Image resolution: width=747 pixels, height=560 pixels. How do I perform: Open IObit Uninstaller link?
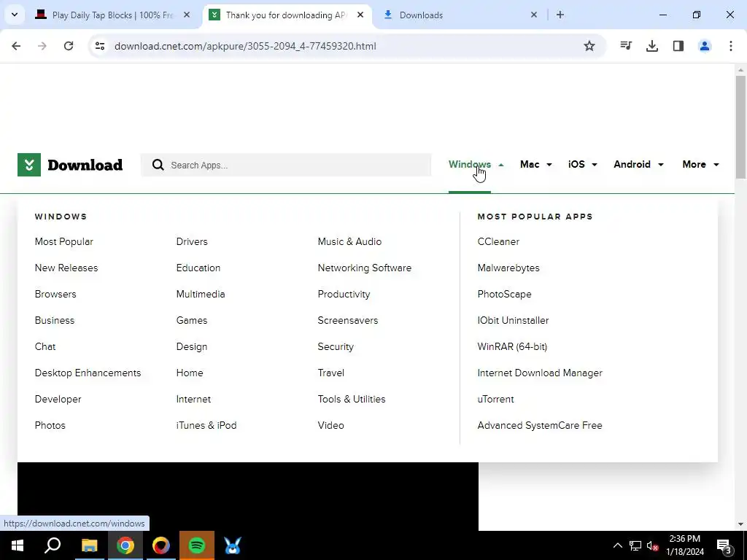click(513, 320)
